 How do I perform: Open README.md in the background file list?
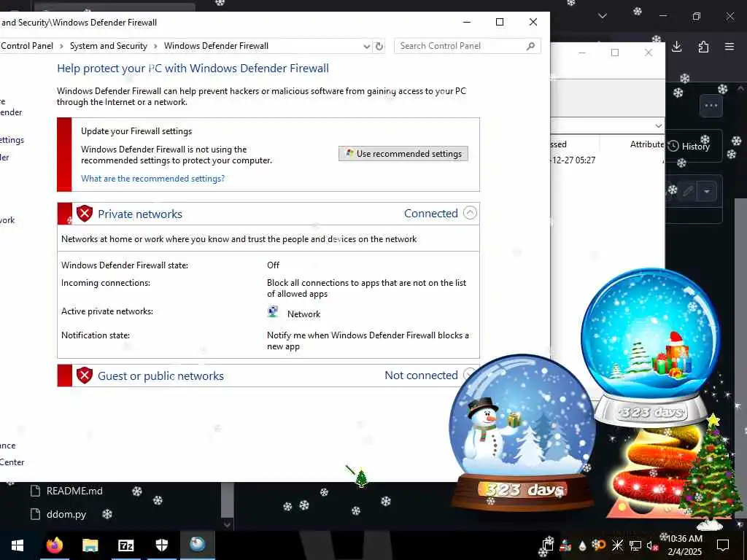pyautogui.click(x=74, y=491)
